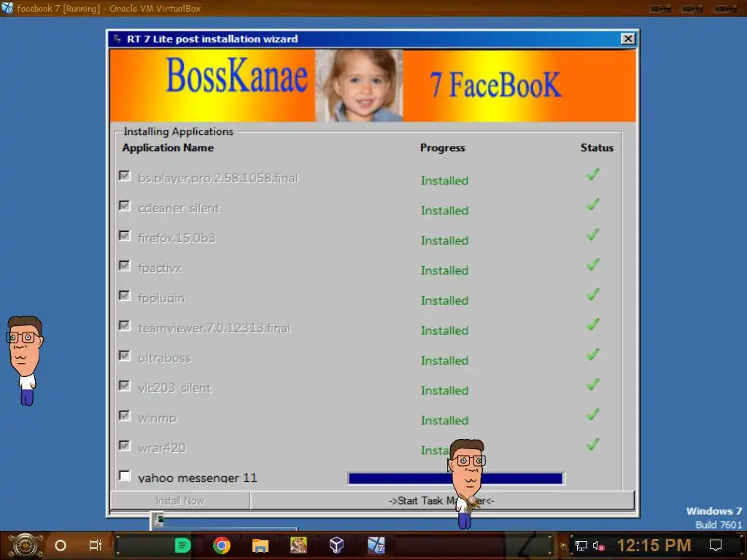Open the Cortana search circle icon
The width and height of the screenshot is (747, 560).
(x=61, y=545)
